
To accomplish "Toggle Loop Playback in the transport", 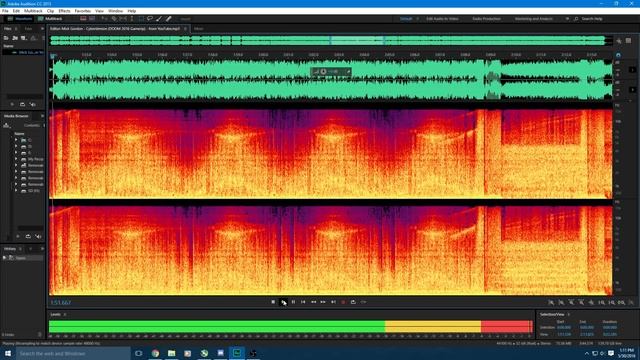I will point(353,302).
